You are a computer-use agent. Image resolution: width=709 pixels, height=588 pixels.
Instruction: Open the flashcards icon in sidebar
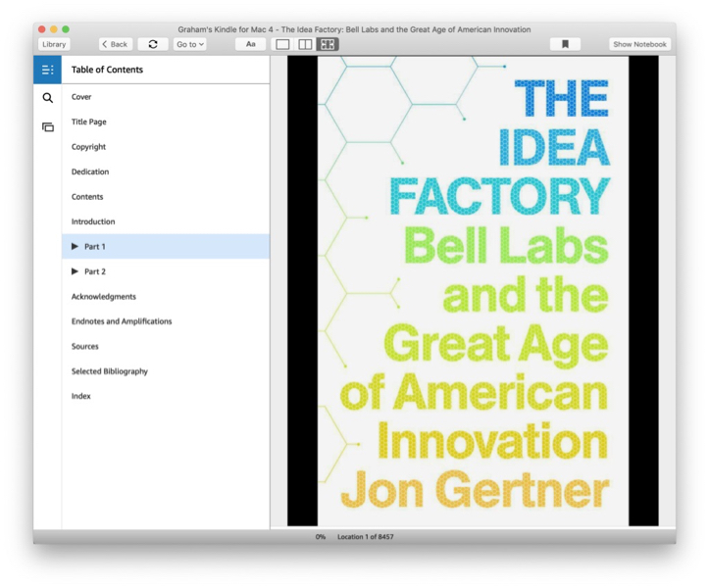pyautogui.click(x=47, y=127)
